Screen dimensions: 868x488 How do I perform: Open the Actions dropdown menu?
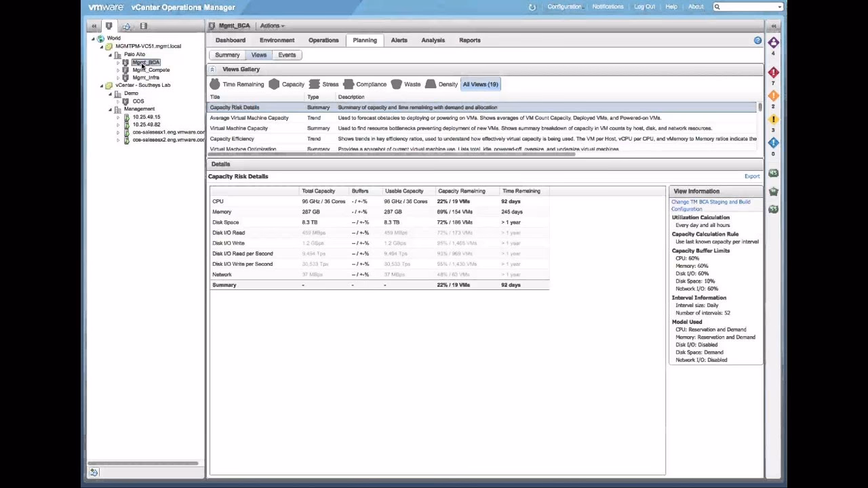[271, 25]
